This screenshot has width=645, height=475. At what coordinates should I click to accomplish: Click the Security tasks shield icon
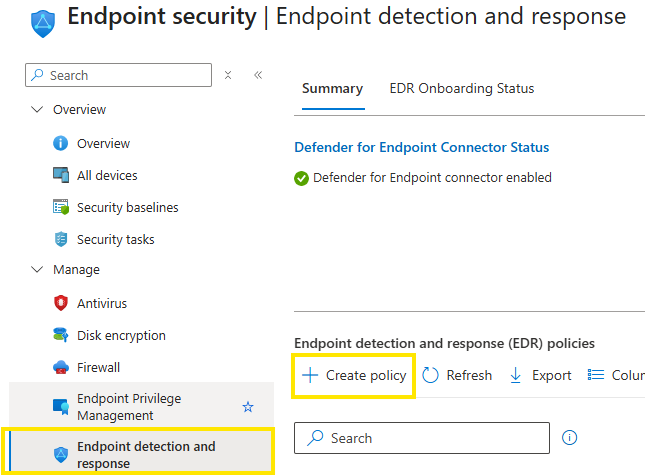61,240
